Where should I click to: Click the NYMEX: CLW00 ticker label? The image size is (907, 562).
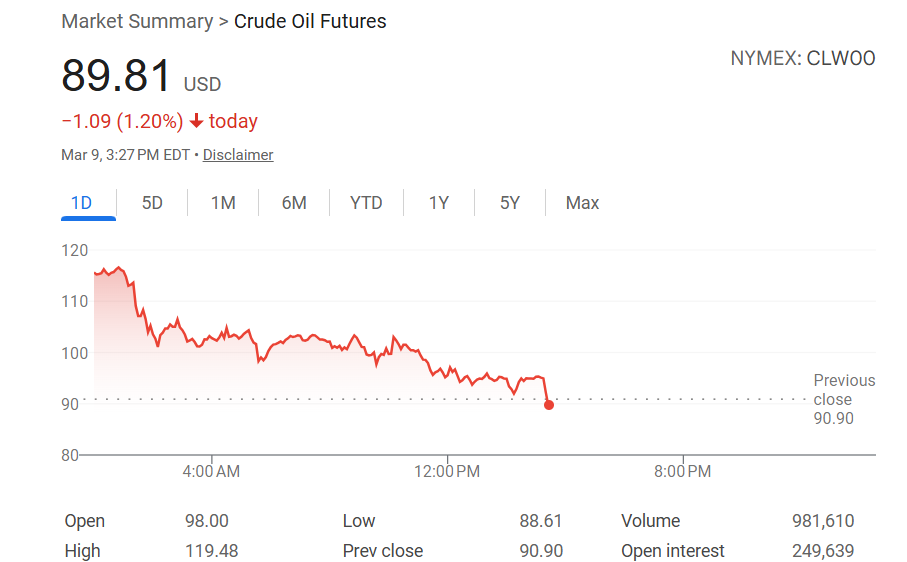click(x=802, y=58)
